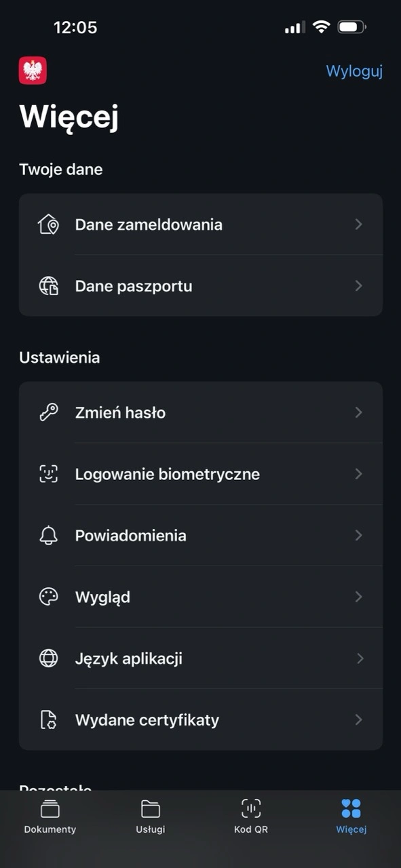Switch to the Dokumenty tab
Image resolution: width=401 pixels, height=868 pixels.
(50, 816)
